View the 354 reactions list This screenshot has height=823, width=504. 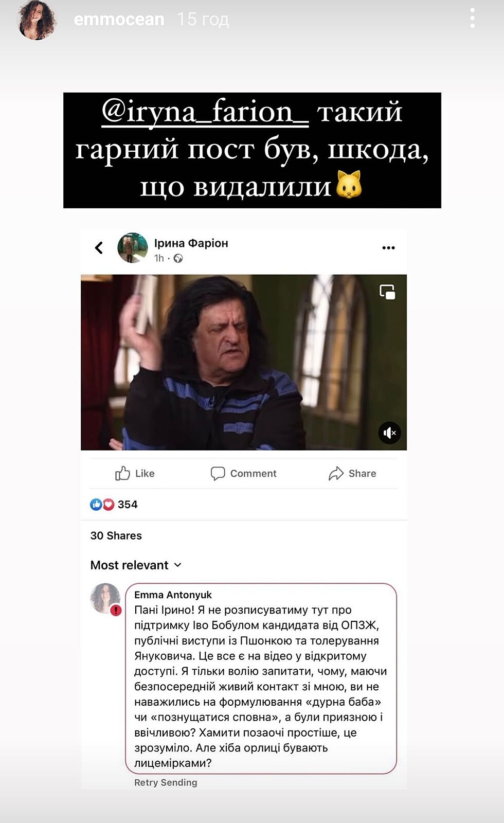[114, 504]
